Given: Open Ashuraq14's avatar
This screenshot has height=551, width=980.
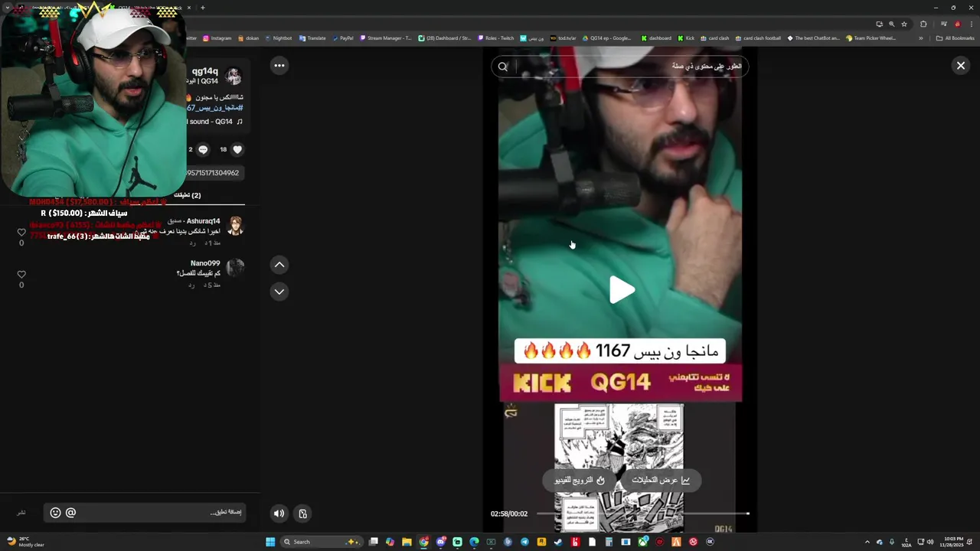Looking at the screenshot, I should [235, 226].
